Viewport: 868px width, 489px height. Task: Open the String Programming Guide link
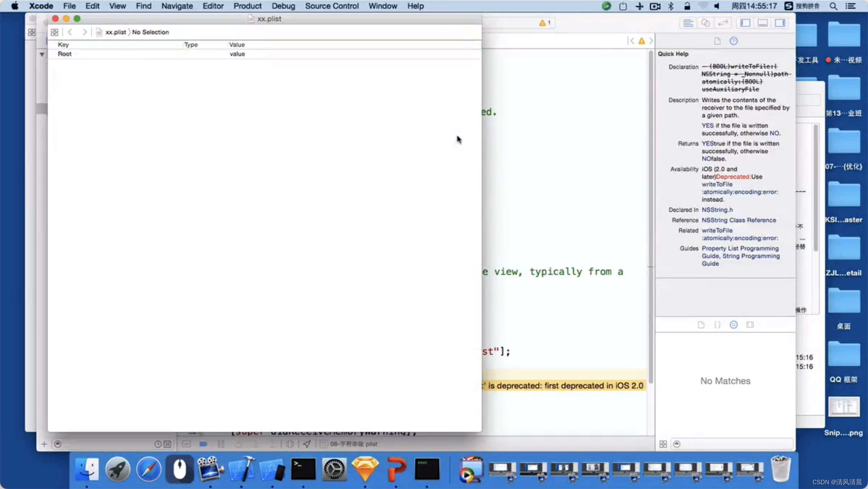751,256
